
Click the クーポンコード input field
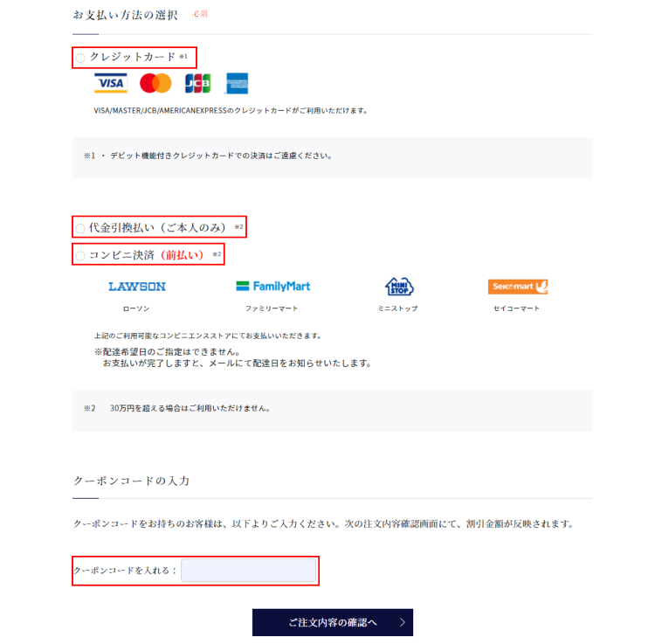(249, 571)
